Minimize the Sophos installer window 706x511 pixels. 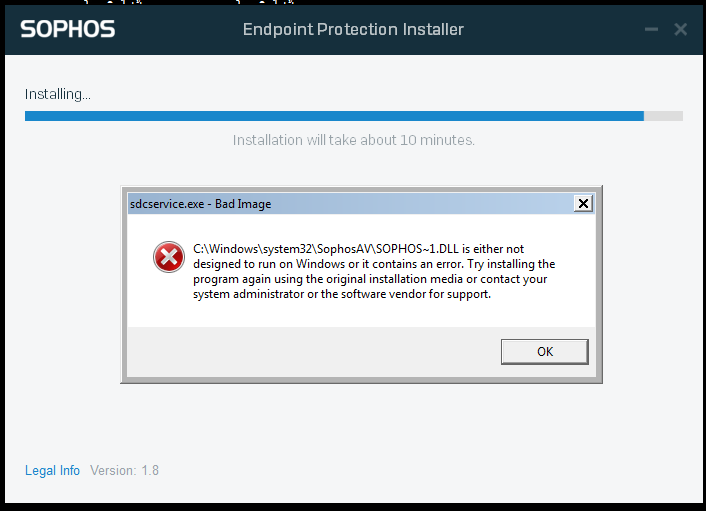(651, 30)
